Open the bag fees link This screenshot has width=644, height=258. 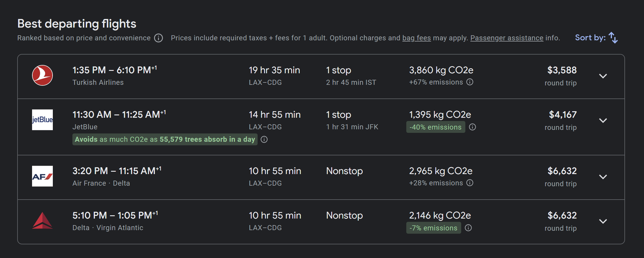[x=416, y=38]
